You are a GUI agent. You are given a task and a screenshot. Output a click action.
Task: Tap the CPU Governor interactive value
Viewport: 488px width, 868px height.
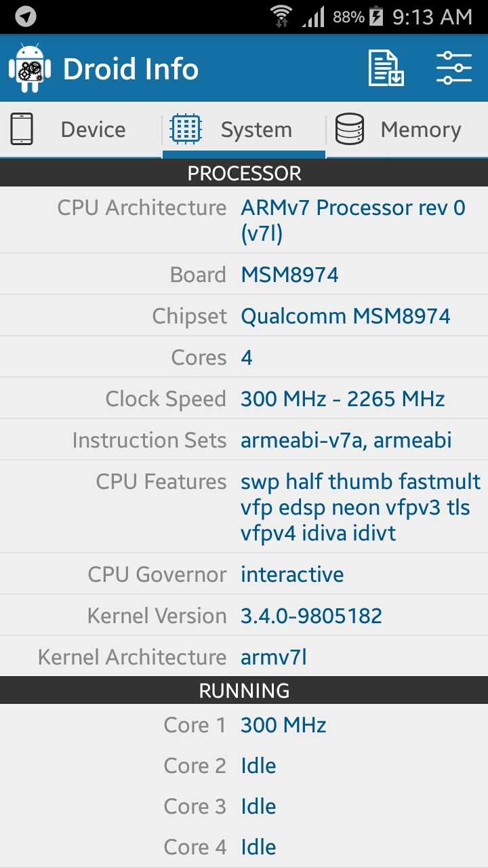292,574
